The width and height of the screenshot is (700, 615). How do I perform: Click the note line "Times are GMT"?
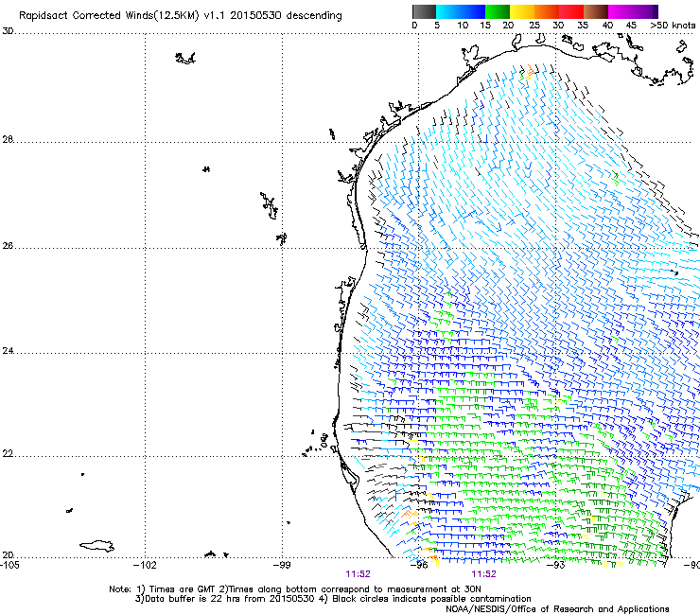point(182,589)
